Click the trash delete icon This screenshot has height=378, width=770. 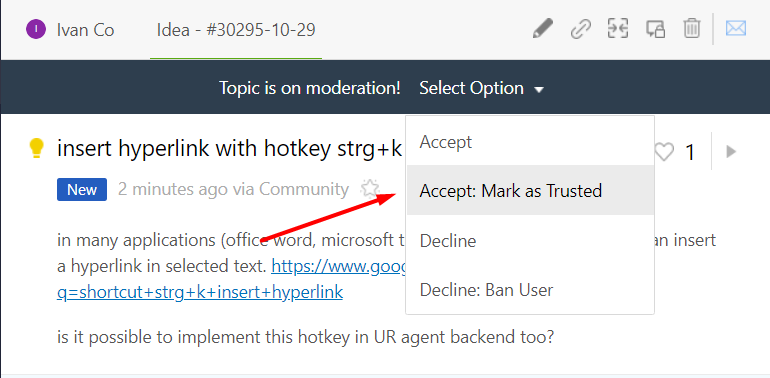[692, 29]
